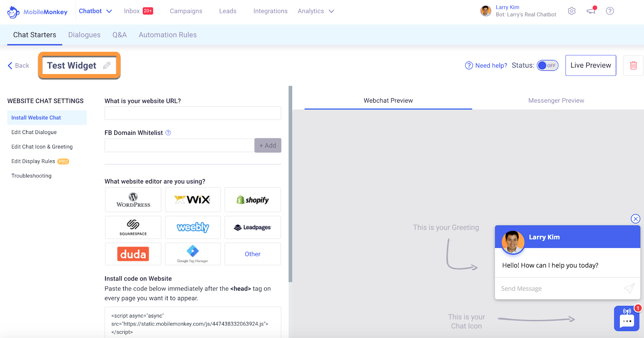Open Troubleshooting settings
Image resolution: width=644 pixels, height=338 pixels.
tap(31, 176)
